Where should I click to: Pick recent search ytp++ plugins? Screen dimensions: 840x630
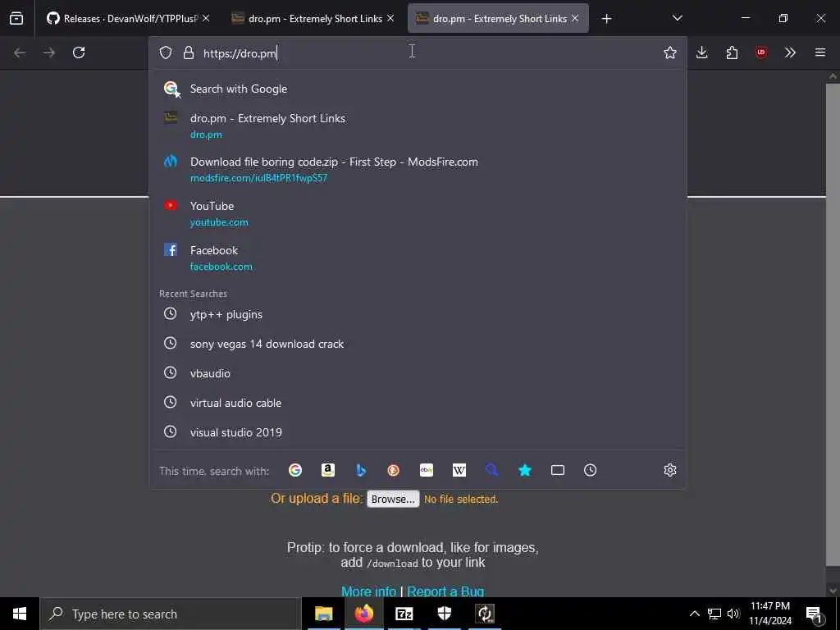pyautogui.click(x=418, y=314)
